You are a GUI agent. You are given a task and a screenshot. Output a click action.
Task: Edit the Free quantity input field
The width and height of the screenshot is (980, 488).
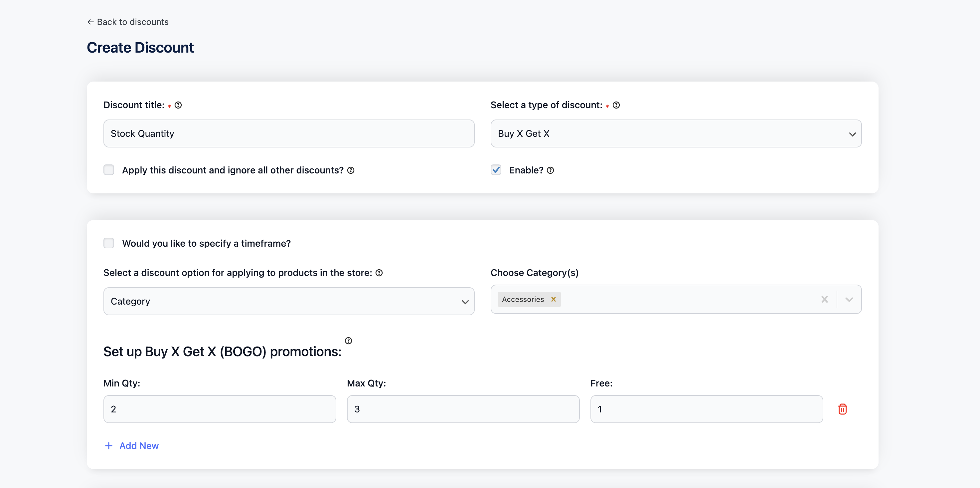[706, 409]
